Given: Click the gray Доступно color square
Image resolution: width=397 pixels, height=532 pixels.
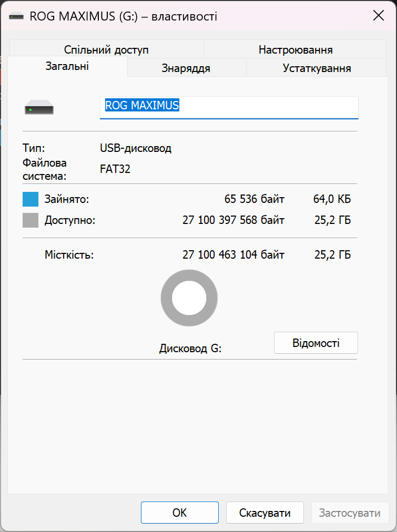Looking at the screenshot, I should pyautogui.click(x=30, y=220).
